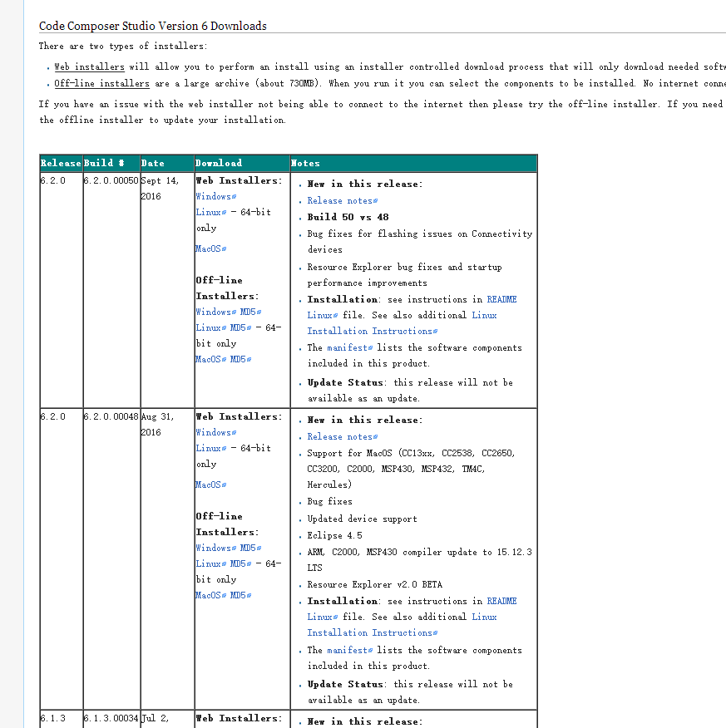Click the 'Eclipse 4.5' note item
The height and width of the screenshot is (728, 726).
coord(334,536)
